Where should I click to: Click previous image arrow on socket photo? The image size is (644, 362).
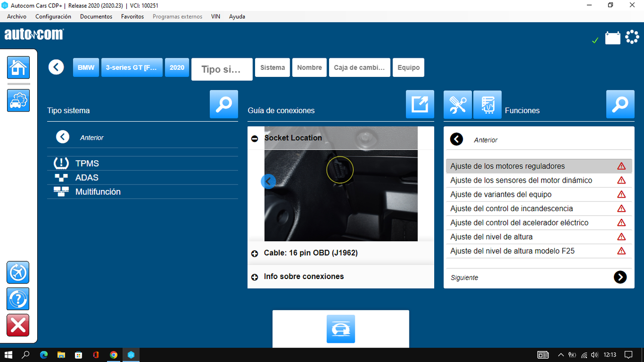(x=269, y=182)
